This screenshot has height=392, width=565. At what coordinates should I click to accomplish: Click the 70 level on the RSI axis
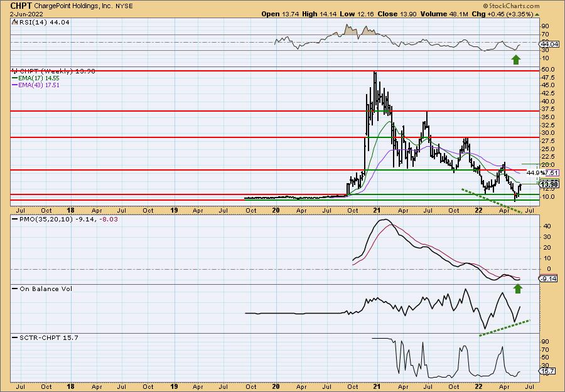[x=545, y=35]
